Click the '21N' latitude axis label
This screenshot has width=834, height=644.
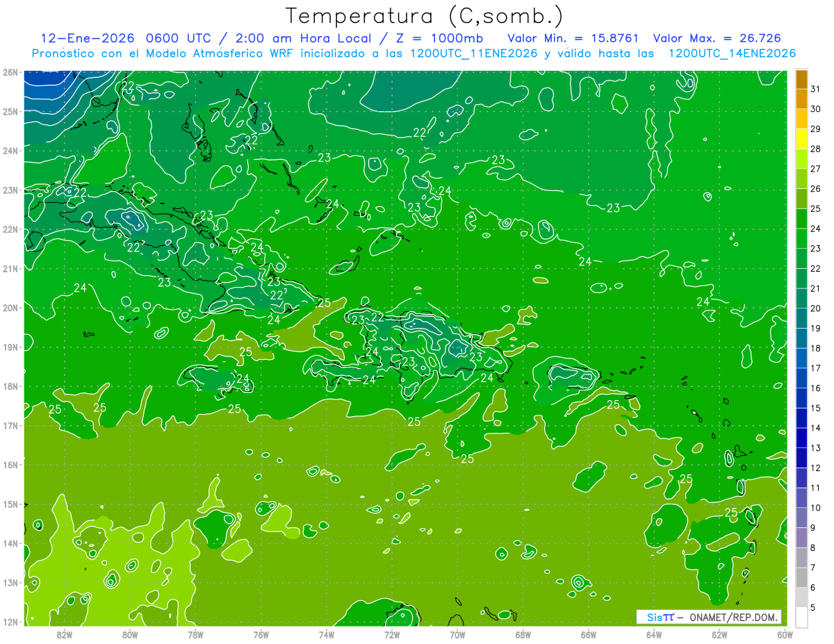(10, 269)
